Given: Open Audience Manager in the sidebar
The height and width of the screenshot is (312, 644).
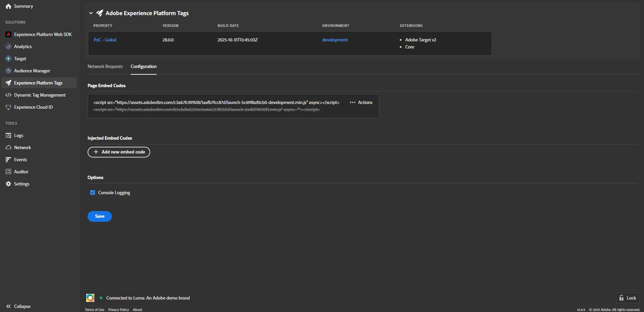Looking at the screenshot, I should [32, 71].
